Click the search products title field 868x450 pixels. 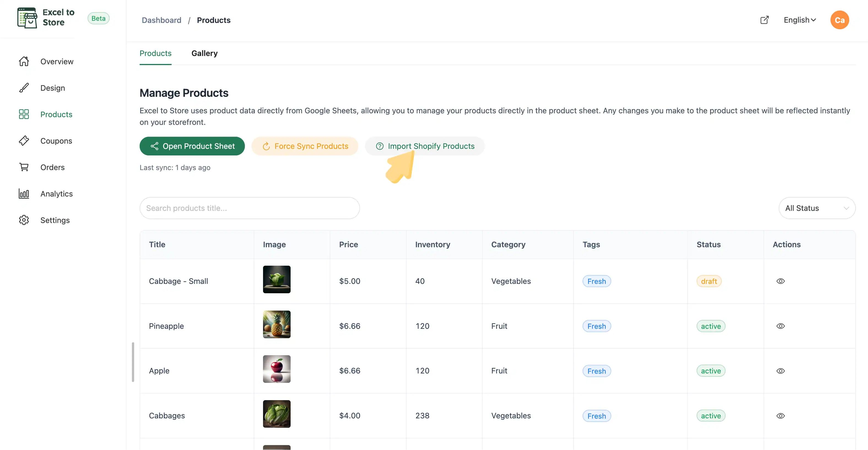pyautogui.click(x=249, y=208)
